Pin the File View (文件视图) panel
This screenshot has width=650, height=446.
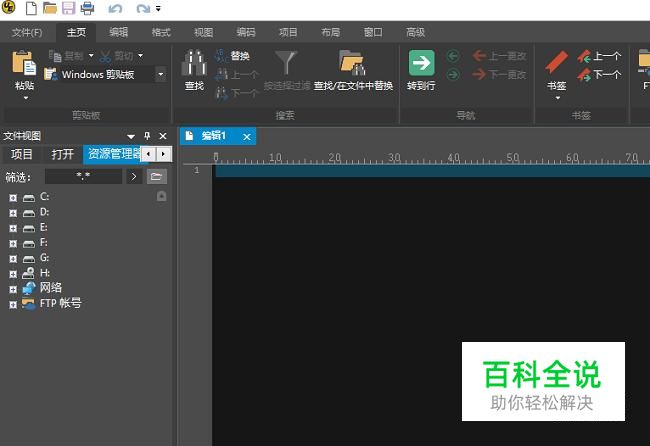[x=147, y=136]
